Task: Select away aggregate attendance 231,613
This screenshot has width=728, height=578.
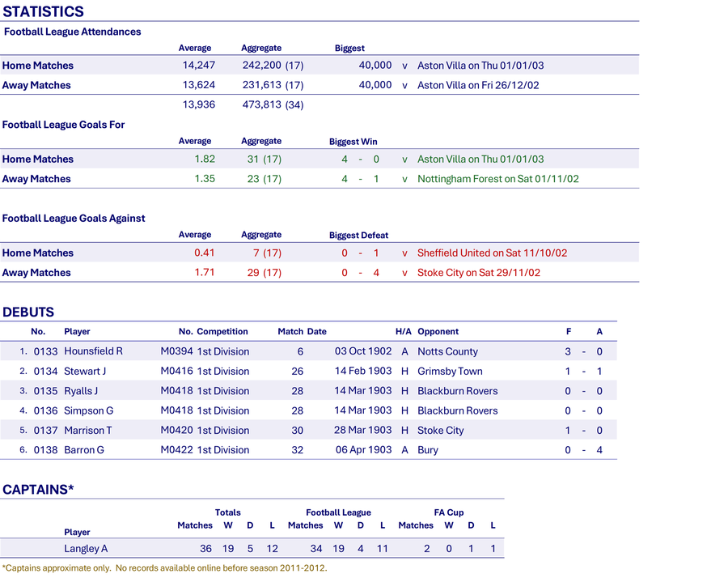Action: pos(262,85)
